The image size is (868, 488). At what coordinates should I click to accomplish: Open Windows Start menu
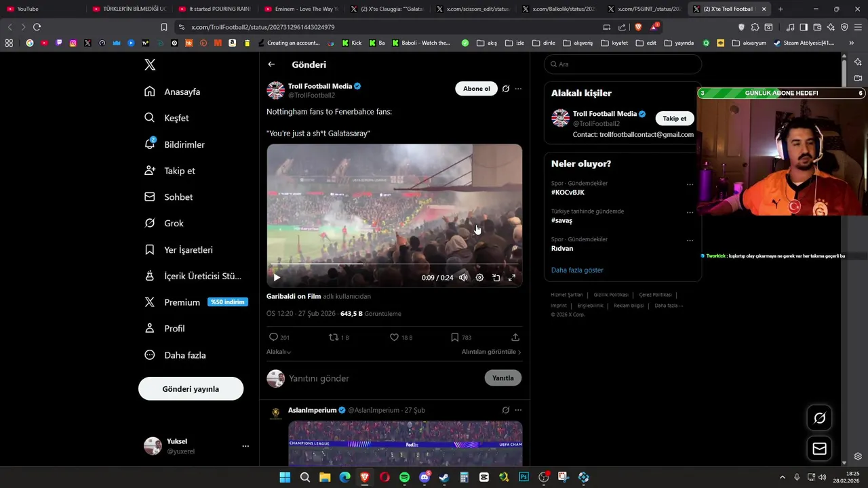click(285, 477)
